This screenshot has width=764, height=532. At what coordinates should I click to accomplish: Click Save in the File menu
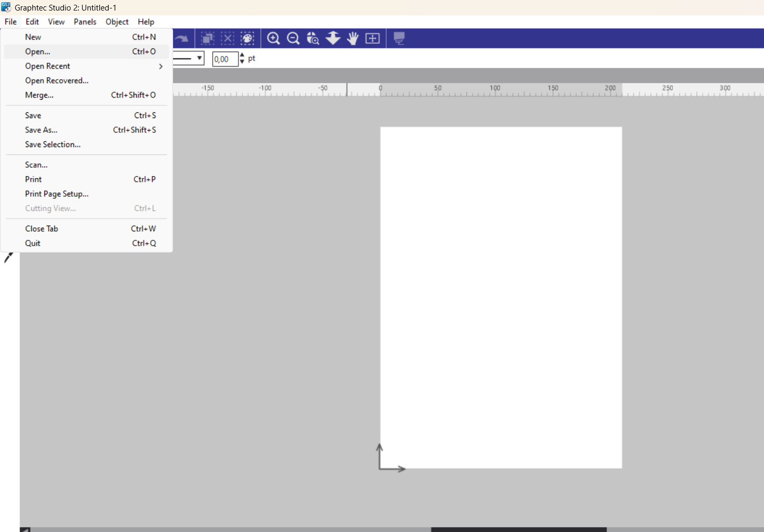87,115
